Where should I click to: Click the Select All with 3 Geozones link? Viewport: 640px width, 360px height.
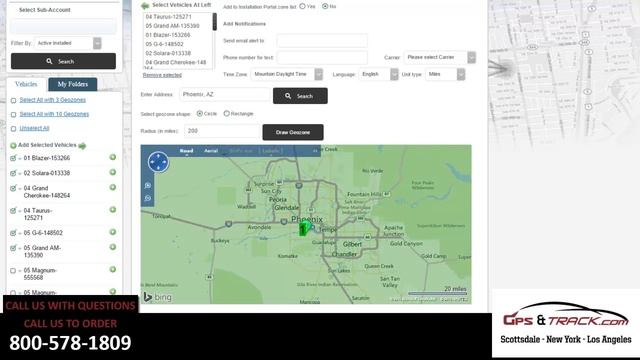point(53,100)
